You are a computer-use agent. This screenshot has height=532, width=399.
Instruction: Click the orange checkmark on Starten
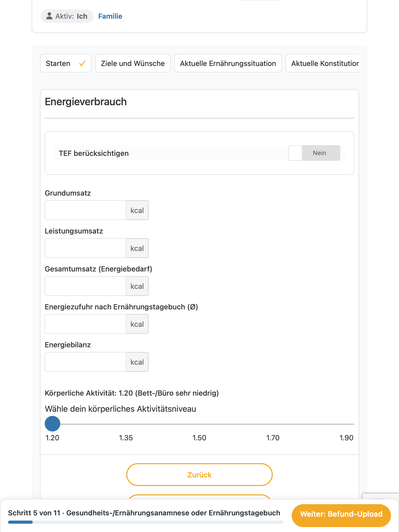[82, 63]
